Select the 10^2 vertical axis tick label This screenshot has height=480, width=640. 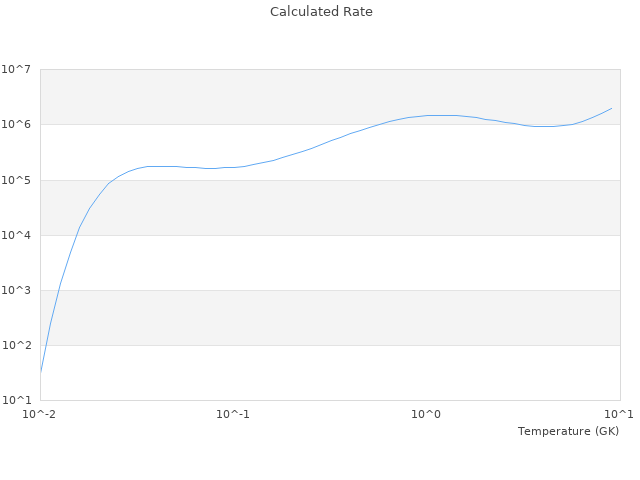(x=16, y=345)
